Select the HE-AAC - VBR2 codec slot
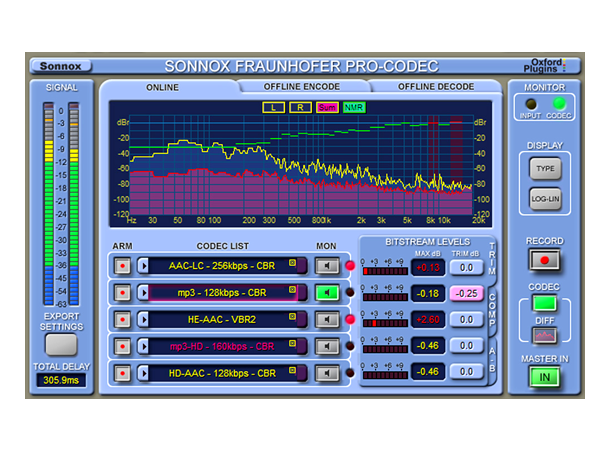This screenshot has height=450, width=610. [222, 320]
